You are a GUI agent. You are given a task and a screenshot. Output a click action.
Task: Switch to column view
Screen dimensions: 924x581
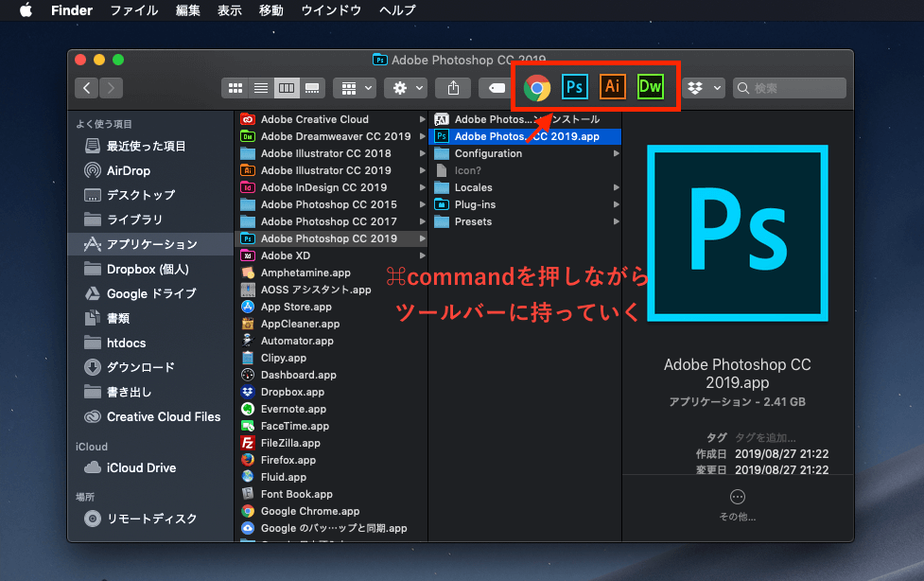[287, 89]
